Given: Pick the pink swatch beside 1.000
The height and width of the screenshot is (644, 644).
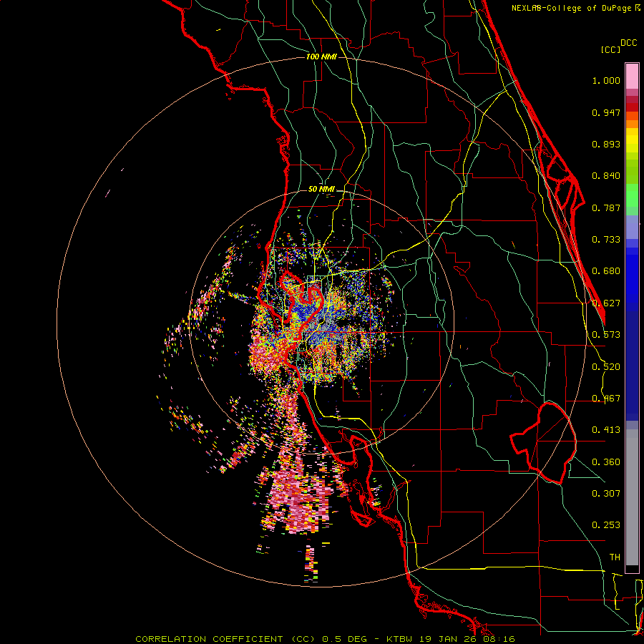Looking at the screenshot, I should 632,77.
